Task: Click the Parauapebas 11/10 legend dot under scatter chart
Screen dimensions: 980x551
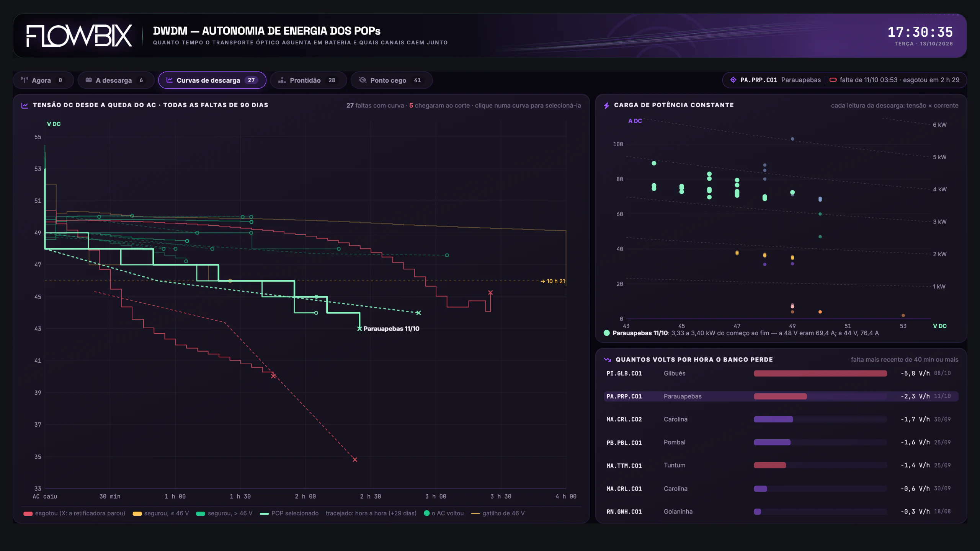Action: 607,333
